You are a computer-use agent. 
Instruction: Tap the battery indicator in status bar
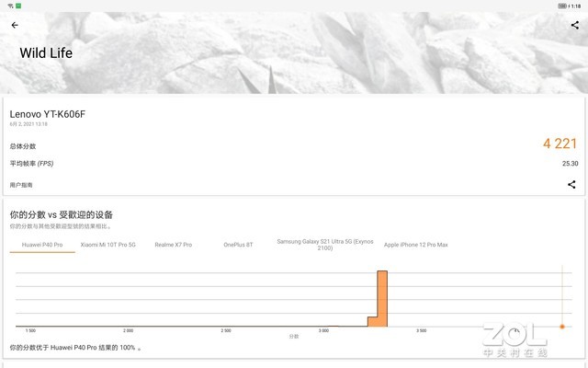click(562, 6)
